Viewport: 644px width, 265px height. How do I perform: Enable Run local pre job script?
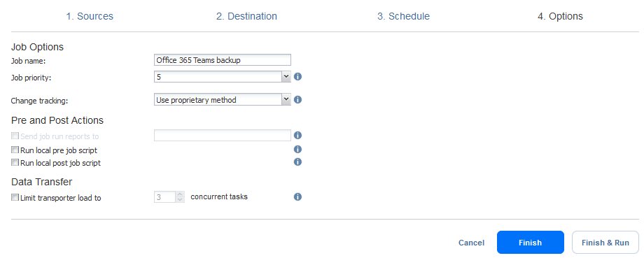pos(15,150)
